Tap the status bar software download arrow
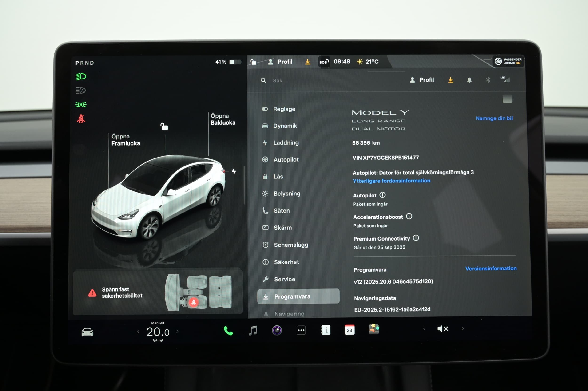Image resolution: width=588 pixels, height=391 pixels. click(308, 62)
